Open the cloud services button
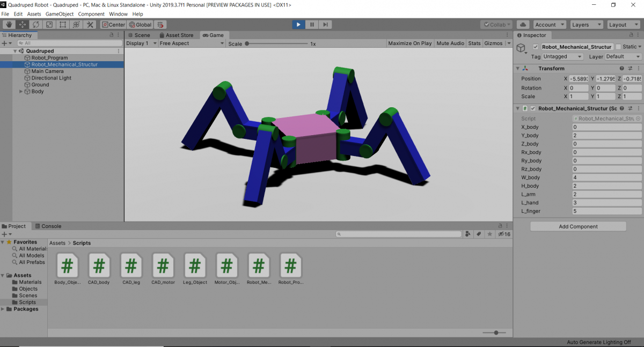 pyautogui.click(x=523, y=25)
